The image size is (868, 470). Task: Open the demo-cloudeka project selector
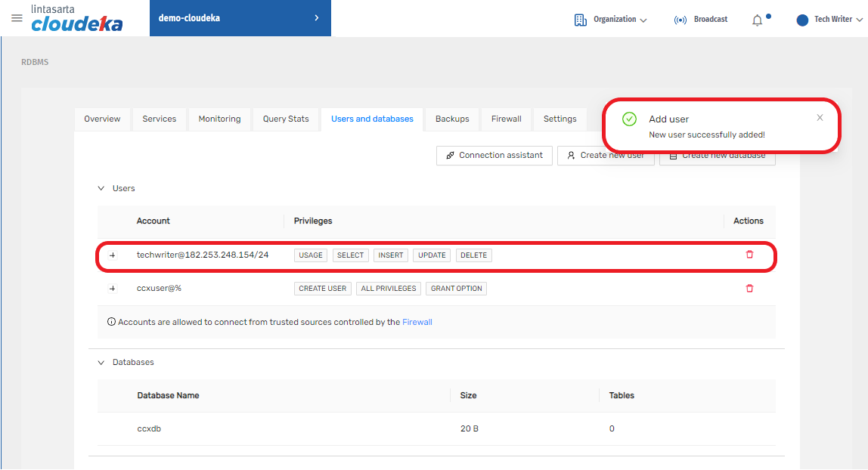click(x=240, y=18)
